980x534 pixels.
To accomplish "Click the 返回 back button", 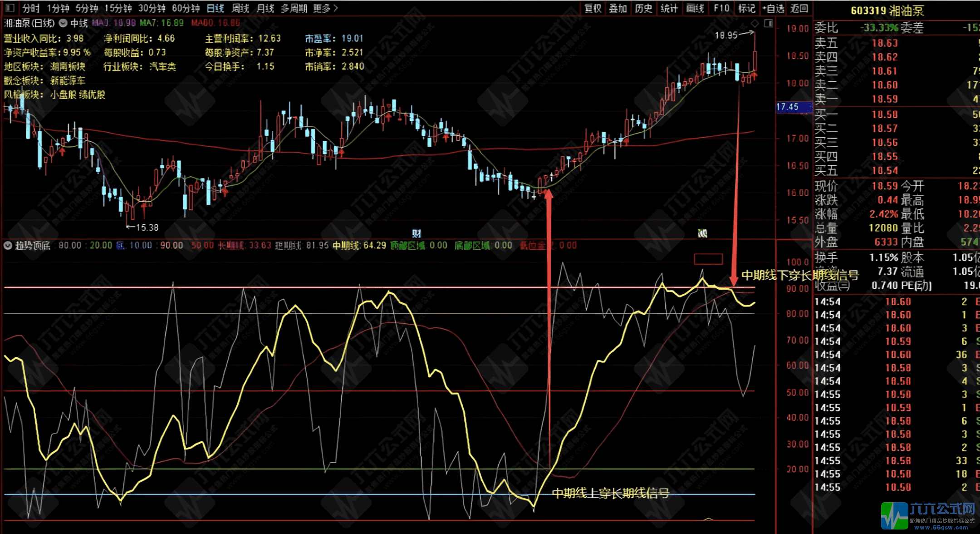I will [x=799, y=8].
